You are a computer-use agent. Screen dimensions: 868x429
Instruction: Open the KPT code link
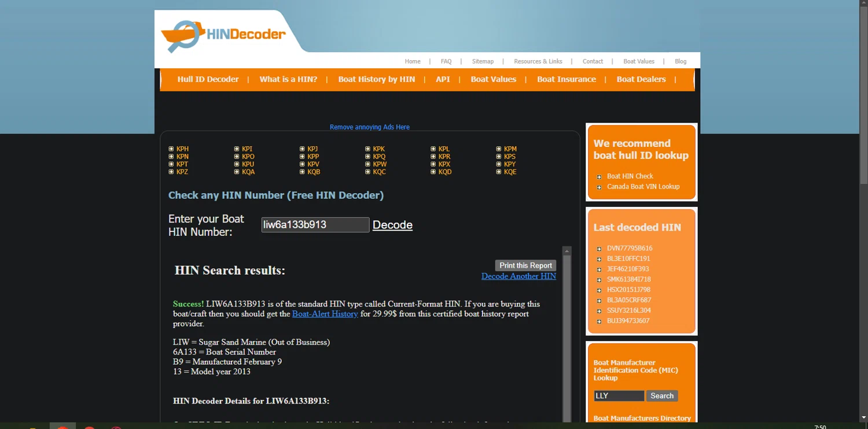coord(182,164)
